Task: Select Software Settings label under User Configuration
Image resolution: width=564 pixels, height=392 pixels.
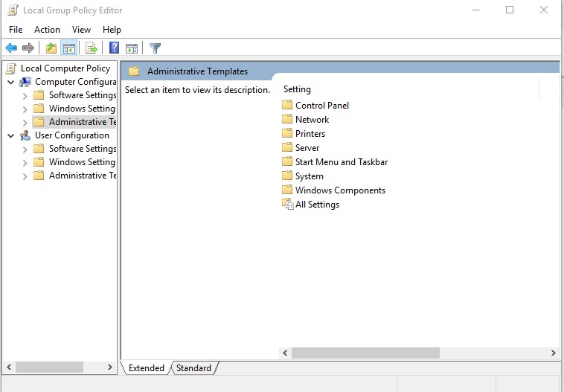Action: (x=83, y=149)
